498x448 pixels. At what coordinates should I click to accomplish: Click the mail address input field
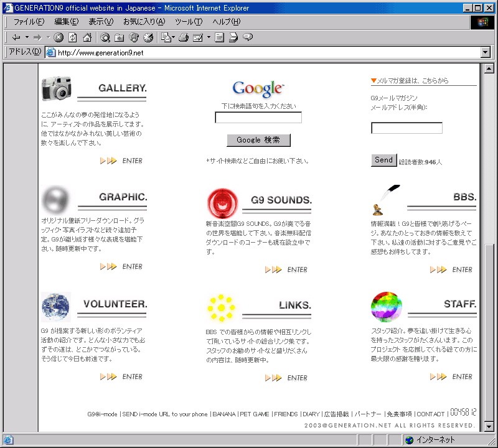tap(406, 128)
